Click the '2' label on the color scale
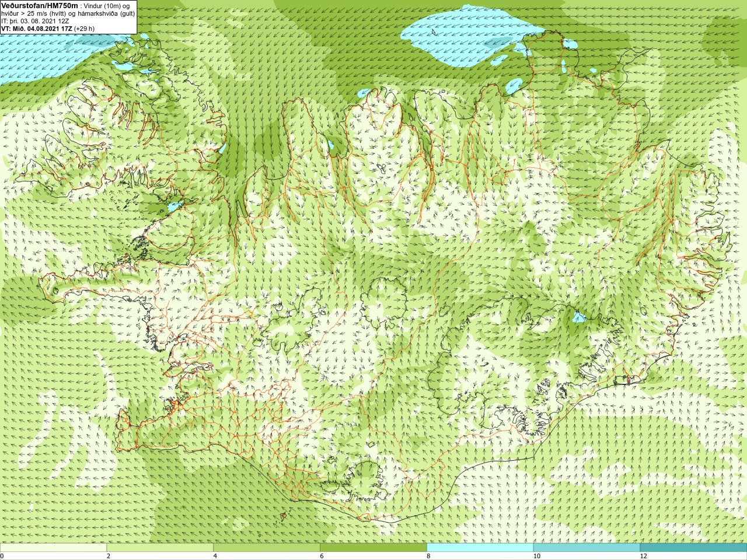 109,556
